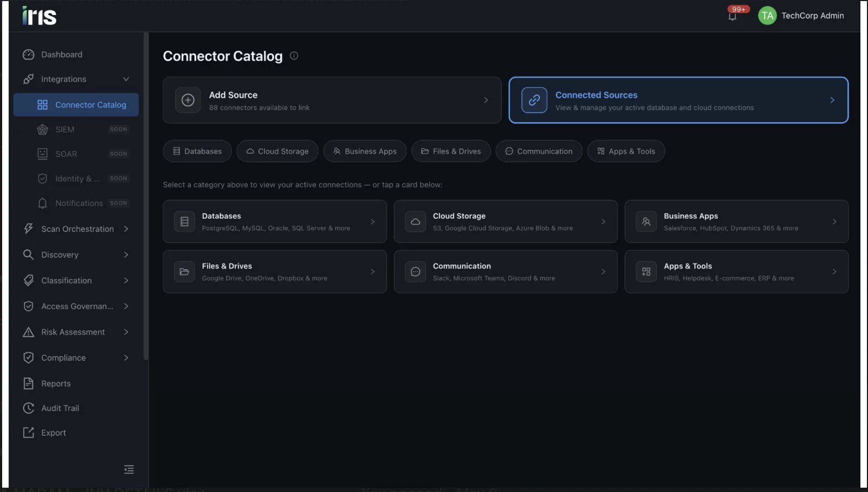The image size is (868, 492).
Task: Select the Apps & Tools filter pill
Action: pyautogui.click(x=626, y=151)
